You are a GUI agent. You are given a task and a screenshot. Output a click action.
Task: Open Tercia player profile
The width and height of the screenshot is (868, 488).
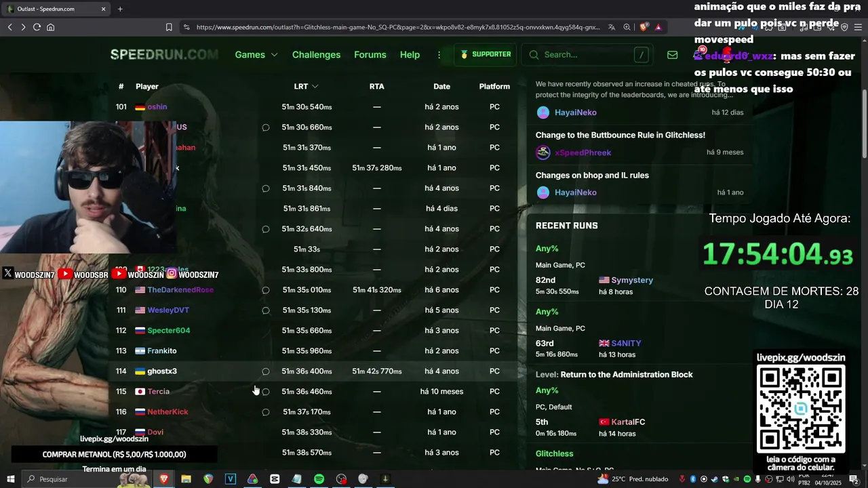[159, 391]
